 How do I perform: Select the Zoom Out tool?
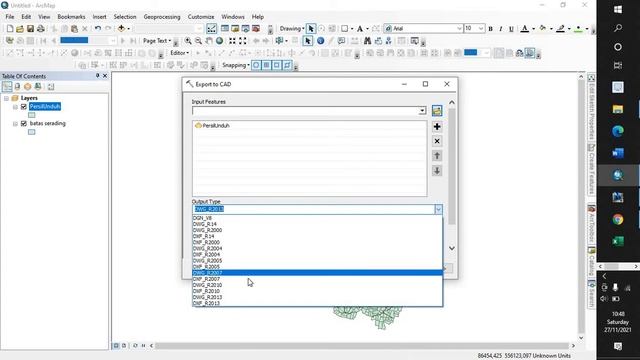pos(198,41)
